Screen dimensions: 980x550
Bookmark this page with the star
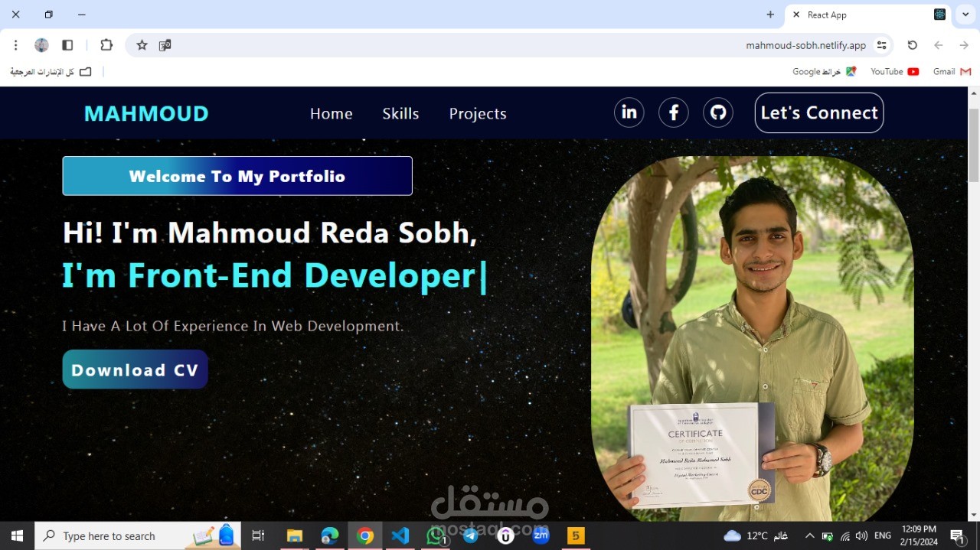pos(142,45)
